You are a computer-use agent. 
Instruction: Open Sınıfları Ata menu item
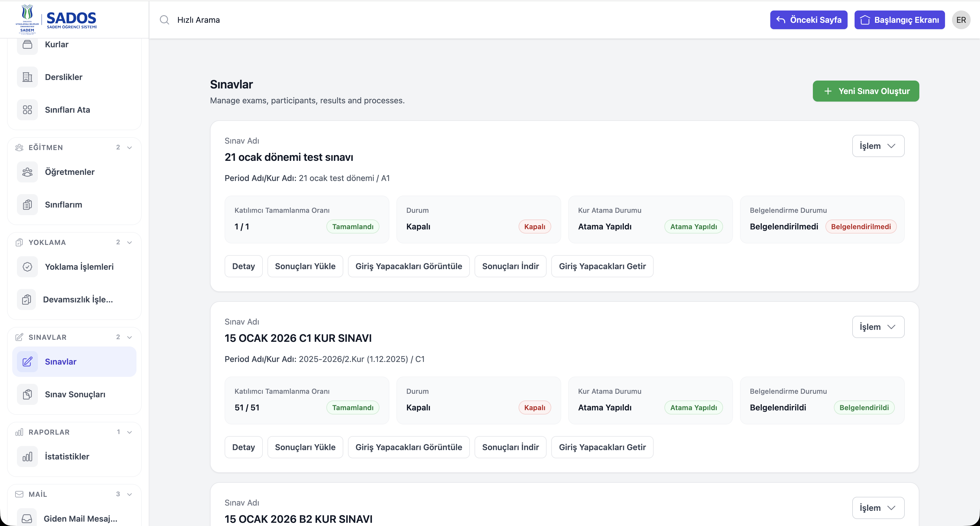[75, 110]
